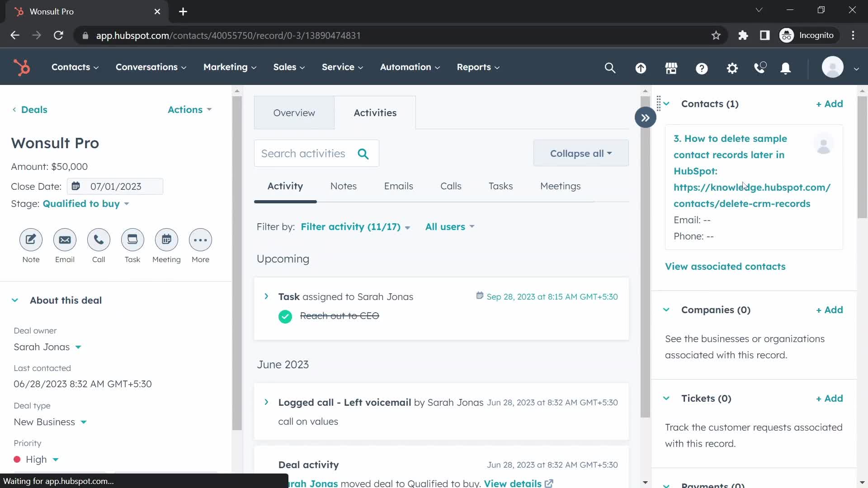
Task: Open the search magnifier in top navigation
Action: point(610,68)
